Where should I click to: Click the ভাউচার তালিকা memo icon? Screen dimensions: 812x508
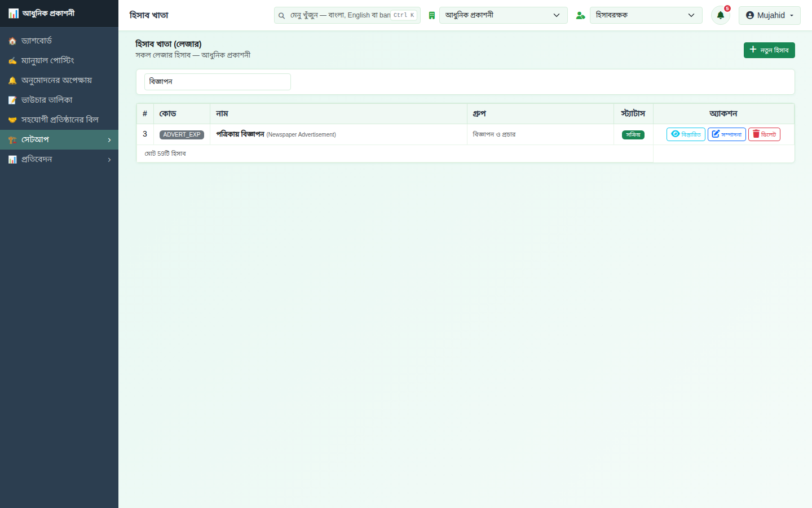(x=12, y=100)
